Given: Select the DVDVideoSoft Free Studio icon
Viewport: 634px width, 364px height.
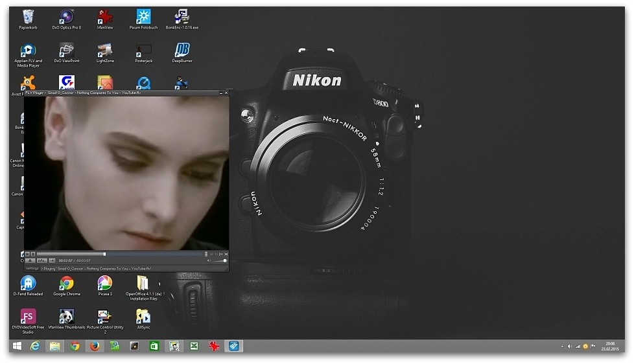Looking at the screenshot, I should [x=28, y=321].
